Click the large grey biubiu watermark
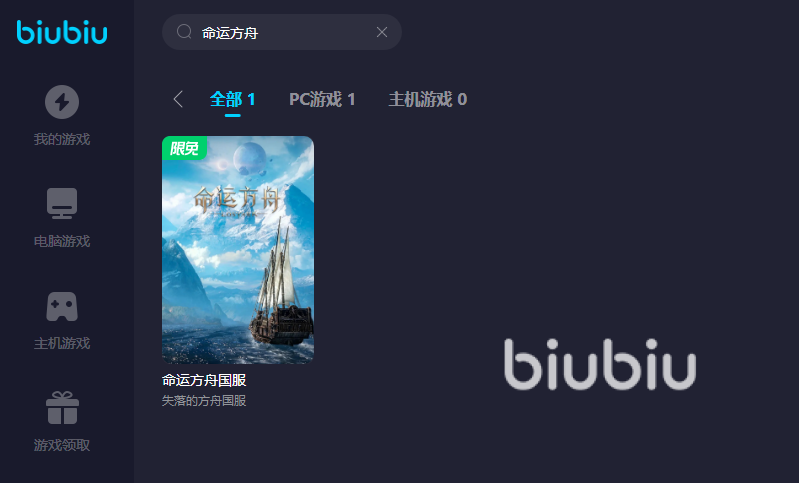The width and height of the screenshot is (799, 483). (x=600, y=364)
